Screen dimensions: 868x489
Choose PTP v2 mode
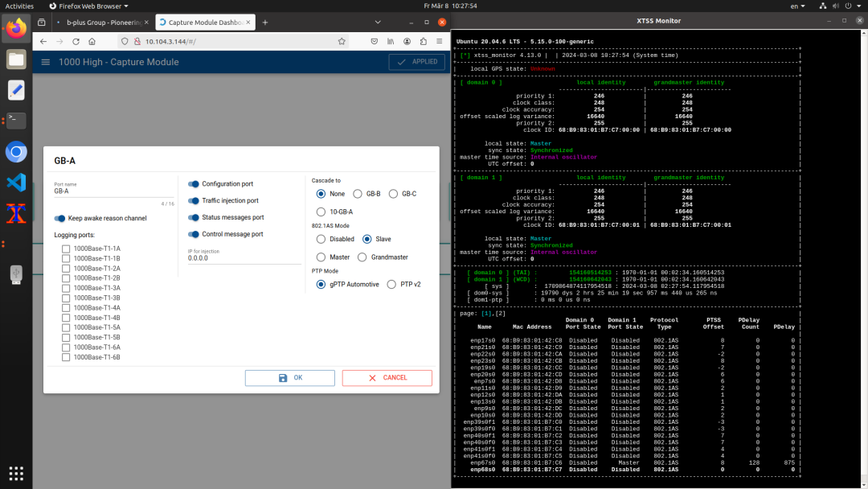[392, 284]
